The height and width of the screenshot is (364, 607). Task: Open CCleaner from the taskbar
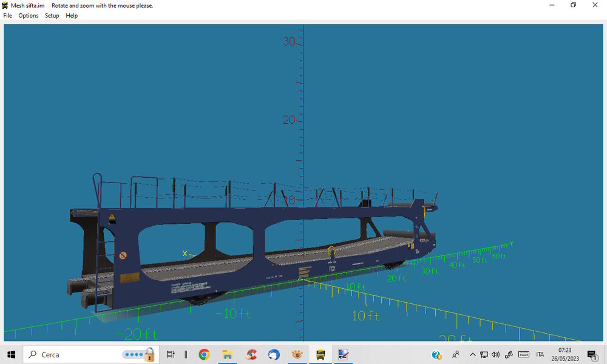click(251, 354)
